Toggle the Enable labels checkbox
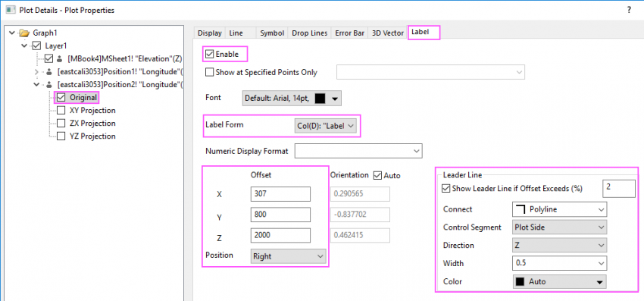This screenshot has height=301, width=644. (x=209, y=54)
